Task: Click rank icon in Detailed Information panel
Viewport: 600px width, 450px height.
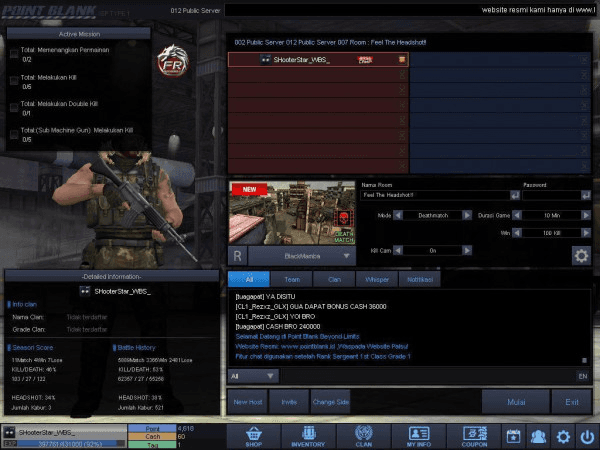Action: point(85,291)
